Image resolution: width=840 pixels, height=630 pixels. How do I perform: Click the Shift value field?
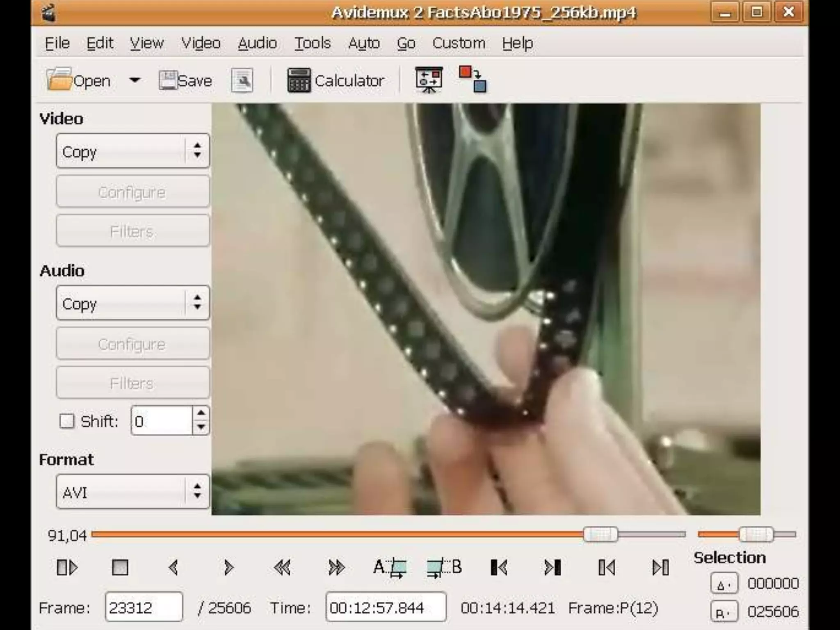point(162,421)
